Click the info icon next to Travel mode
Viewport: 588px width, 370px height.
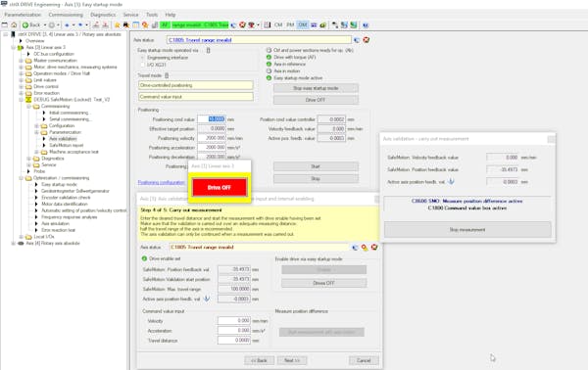click(167, 75)
